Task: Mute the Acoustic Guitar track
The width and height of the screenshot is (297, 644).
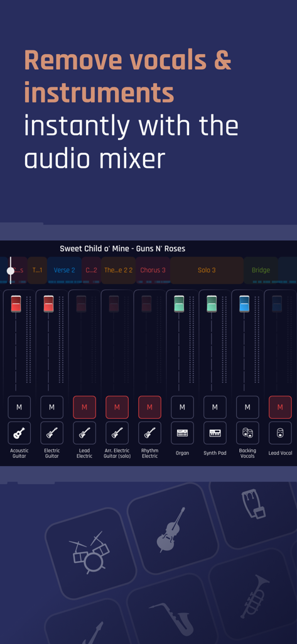Action: click(19, 407)
